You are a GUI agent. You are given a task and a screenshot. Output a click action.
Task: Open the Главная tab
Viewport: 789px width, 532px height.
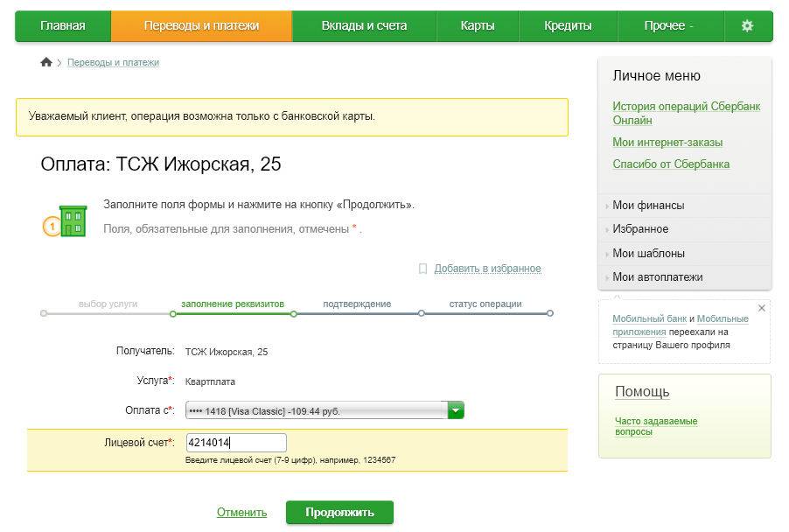click(x=63, y=26)
